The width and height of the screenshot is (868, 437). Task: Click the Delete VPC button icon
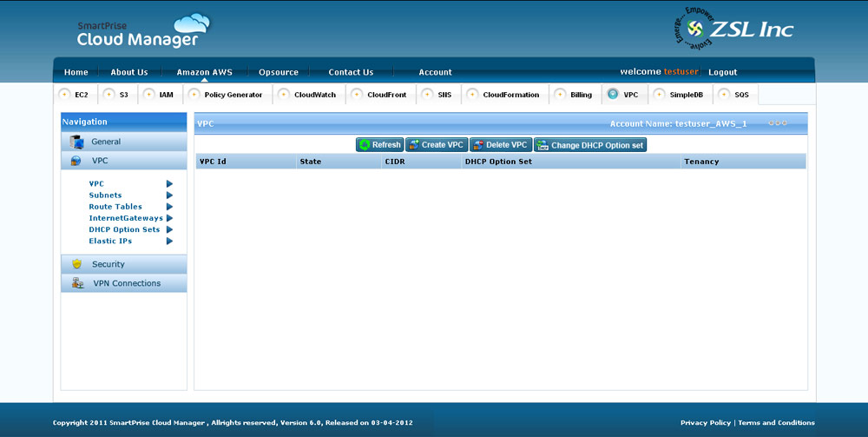[478, 145]
